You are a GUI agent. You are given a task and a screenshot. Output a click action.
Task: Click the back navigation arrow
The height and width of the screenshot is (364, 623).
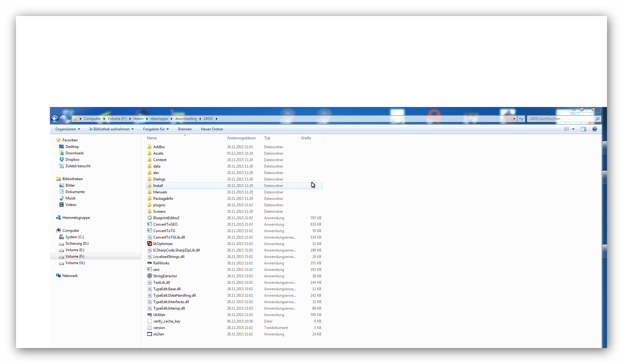55,119
